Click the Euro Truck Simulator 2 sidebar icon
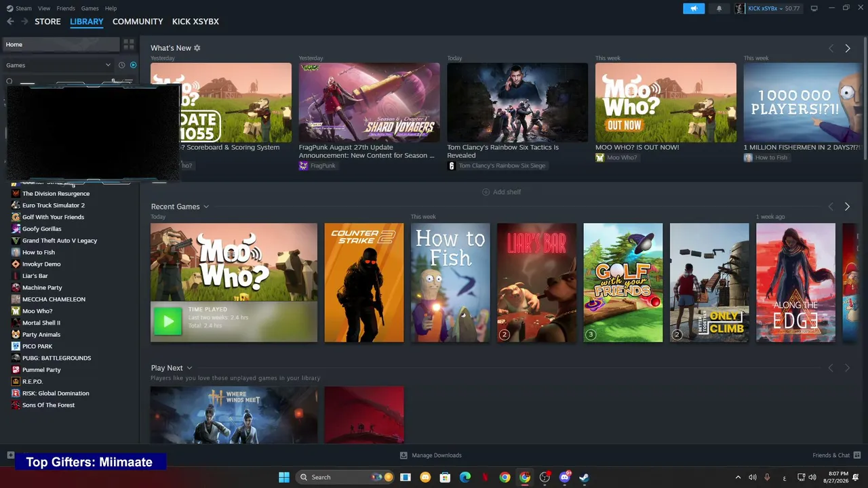The width and height of the screenshot is (868, 488). pos(16,205)
